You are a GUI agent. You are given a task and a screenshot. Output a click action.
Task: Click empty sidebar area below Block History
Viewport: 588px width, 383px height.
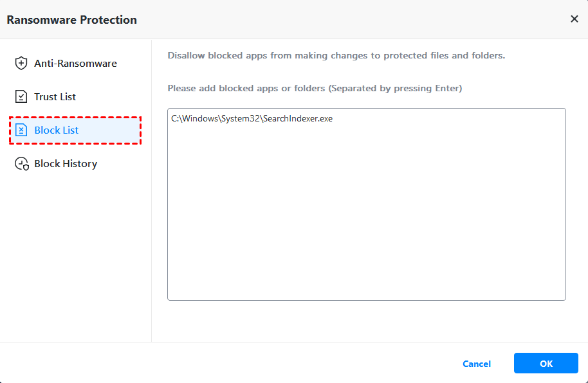pos(75,257)
